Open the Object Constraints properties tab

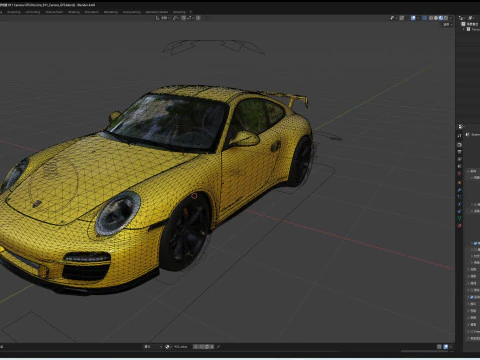tap(459, 211)
